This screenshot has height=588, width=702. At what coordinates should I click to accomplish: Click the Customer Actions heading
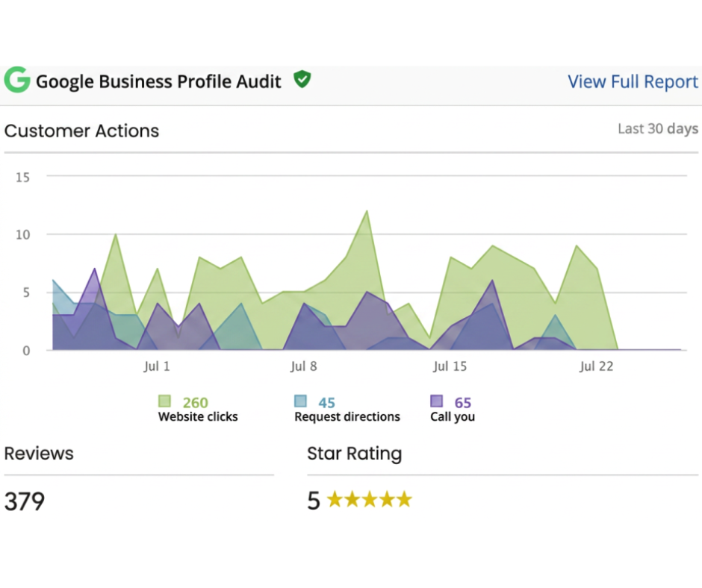coord(81,131)
